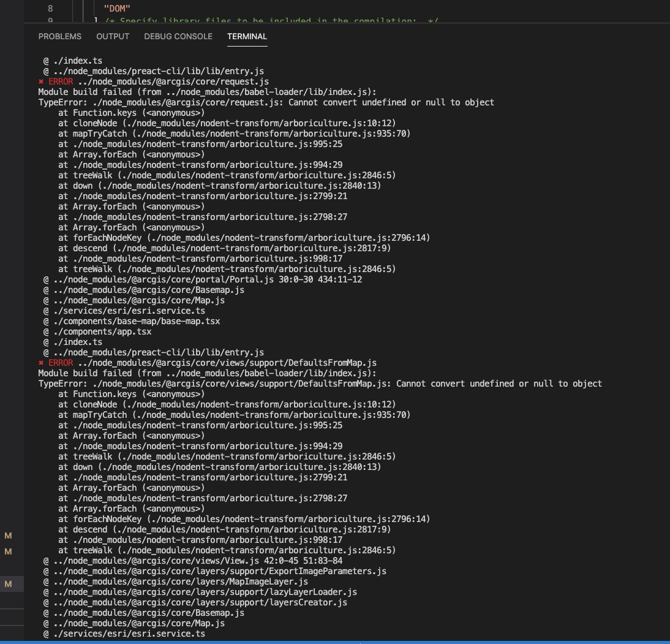Click line number 8 in the editor gutter
This screenshot has width=670, height=644.
[50, 9]
